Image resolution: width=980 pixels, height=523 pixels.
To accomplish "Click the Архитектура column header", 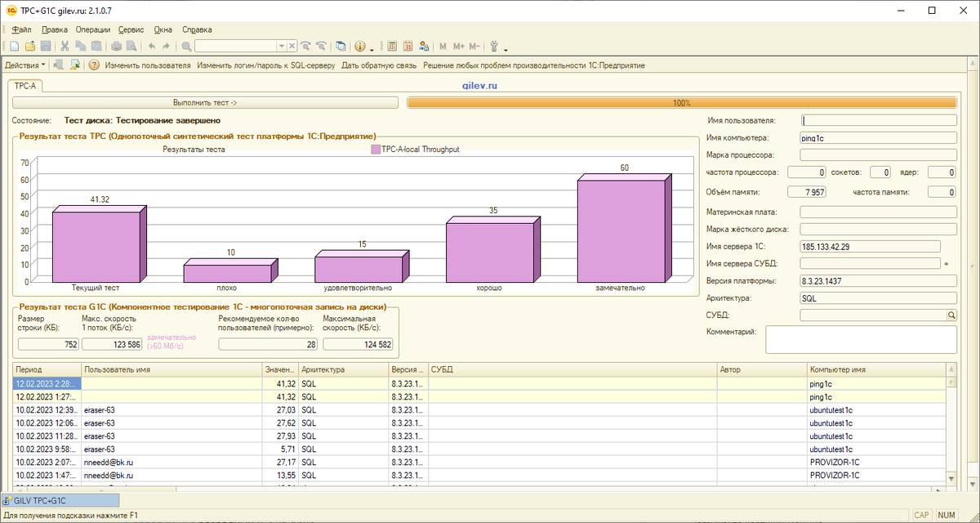I will click(344, 369).
